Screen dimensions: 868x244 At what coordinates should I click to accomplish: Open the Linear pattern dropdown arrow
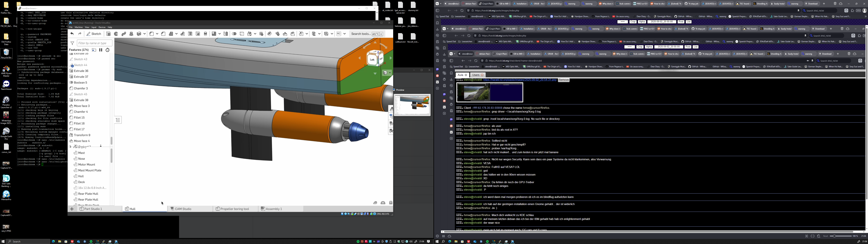click(220, 34)
